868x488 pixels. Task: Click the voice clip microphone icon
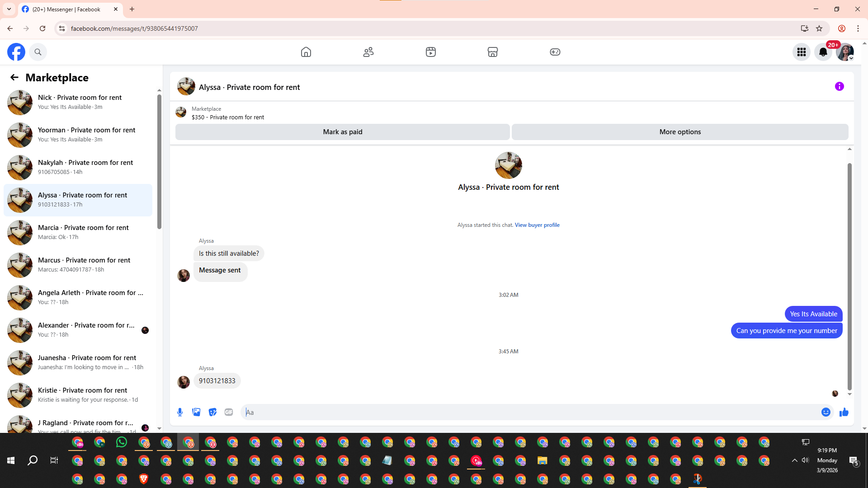pos(180,412)
